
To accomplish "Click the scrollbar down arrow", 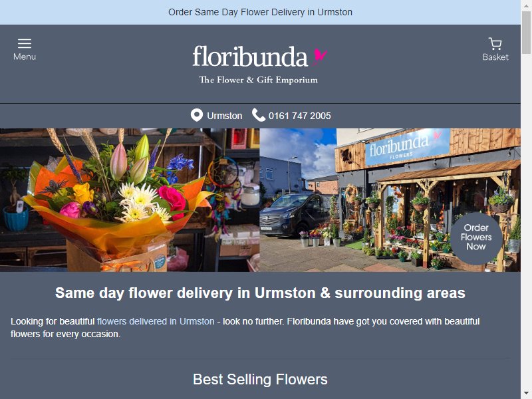I will click(x=526, y=393).
